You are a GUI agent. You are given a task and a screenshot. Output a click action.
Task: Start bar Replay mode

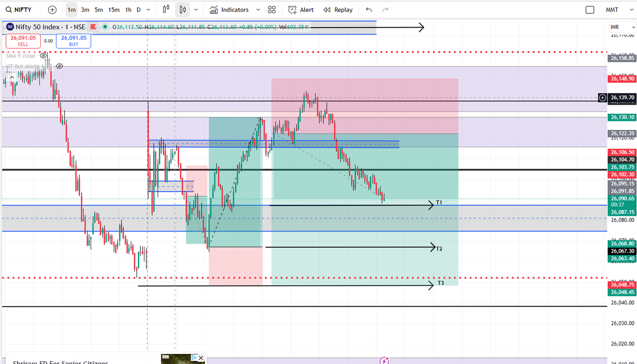[x=338, y=10]
